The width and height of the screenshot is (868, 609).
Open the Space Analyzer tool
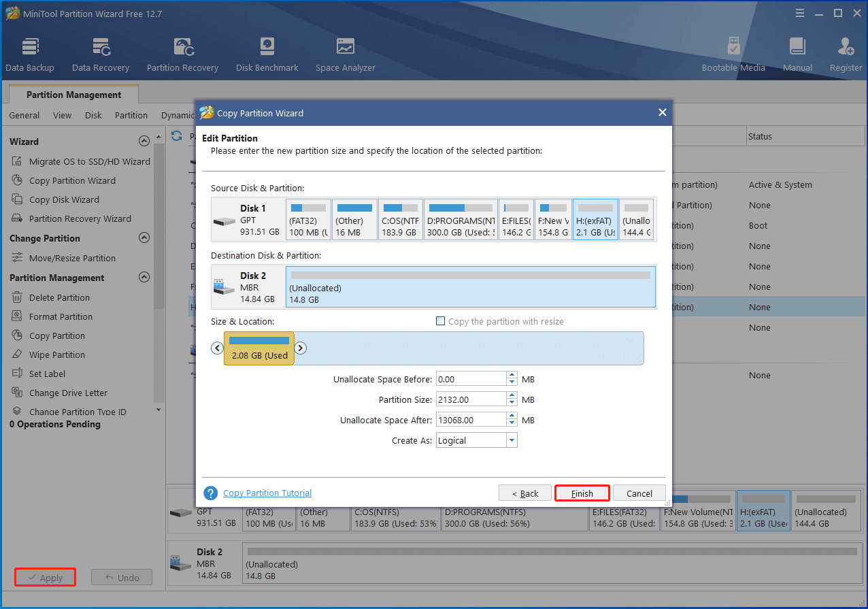click(345, 54)
